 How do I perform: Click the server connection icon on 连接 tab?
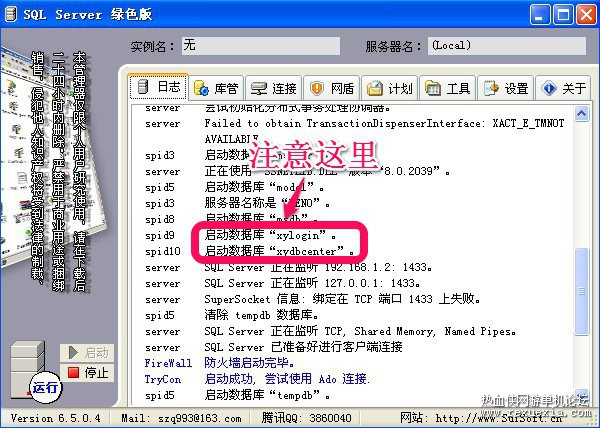259,88
